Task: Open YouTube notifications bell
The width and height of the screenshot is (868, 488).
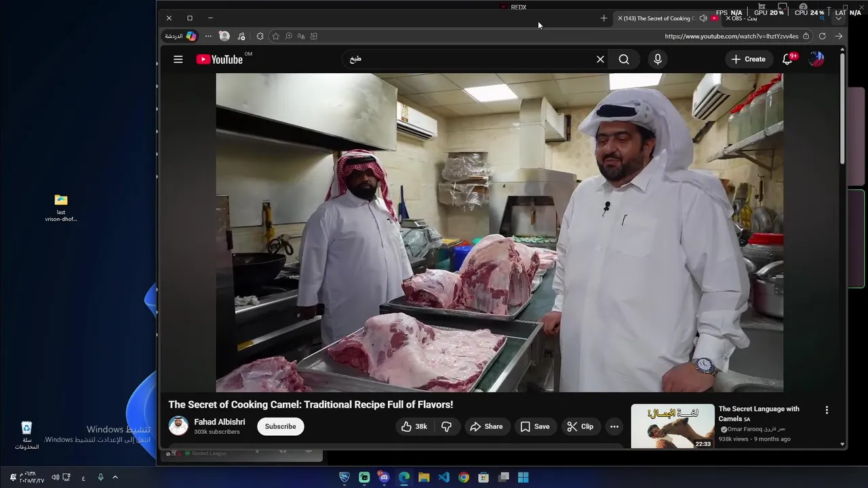Action: 788,60
